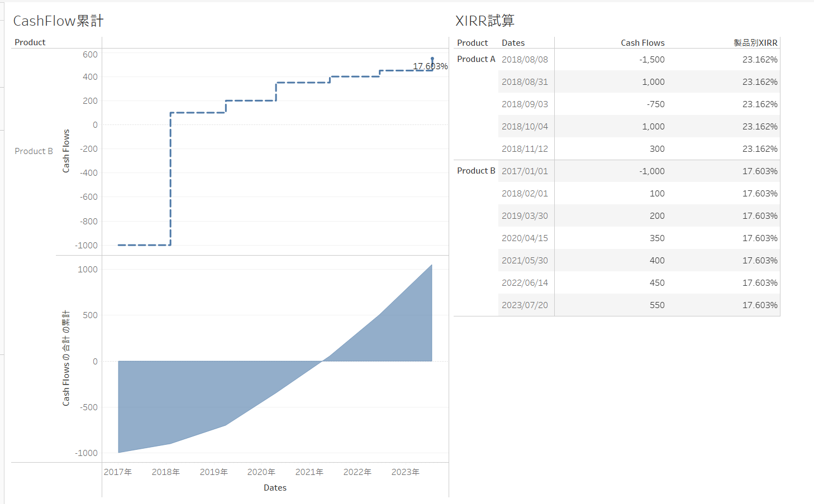This screenshot has height=504, width=814.
Task: Click the Dates axis title
Action: (275, 487)
